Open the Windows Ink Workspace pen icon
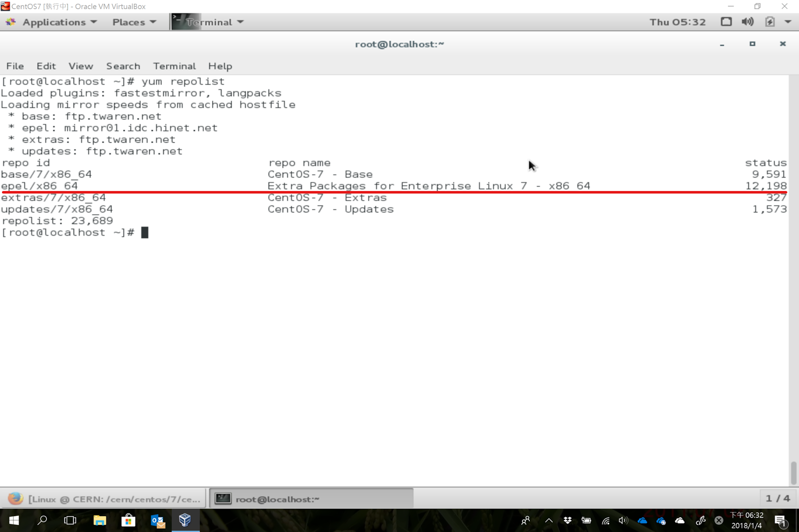This screenshot has width=799, height=532. coord(700,521)
